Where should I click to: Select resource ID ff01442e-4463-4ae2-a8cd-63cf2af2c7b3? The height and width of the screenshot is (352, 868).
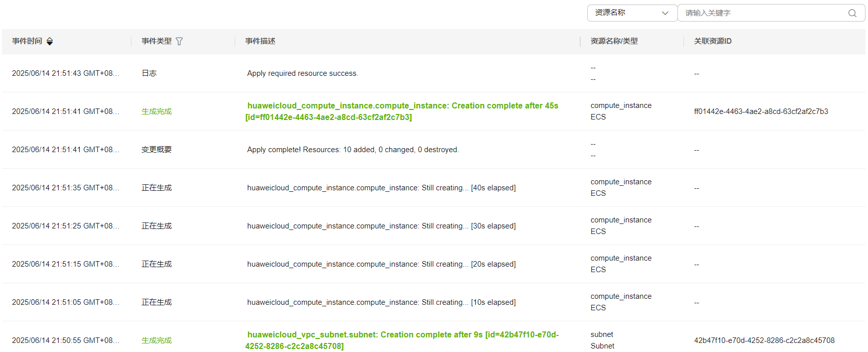click(x=761, y=111)
